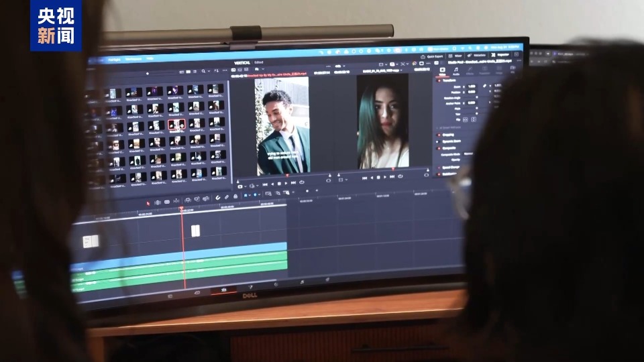The width and height of the screenshot is (644, 362).
Task: Open the Workspace menu in the menu bar
Action: click(133, 59)
